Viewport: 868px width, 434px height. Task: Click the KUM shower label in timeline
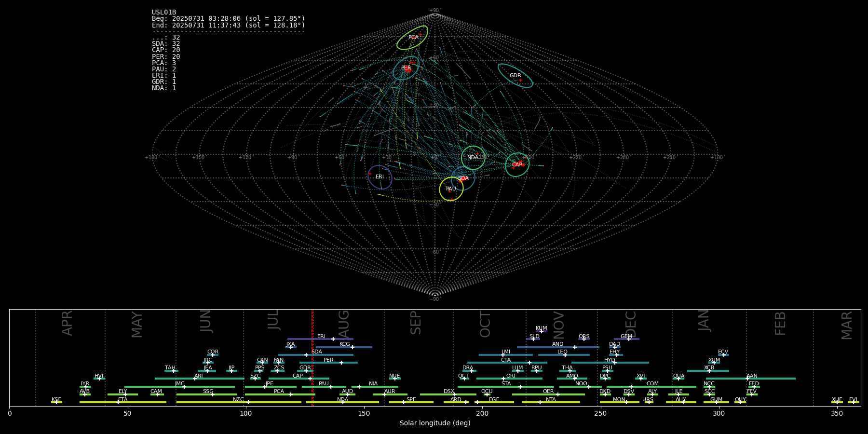[x=542, y=328]
